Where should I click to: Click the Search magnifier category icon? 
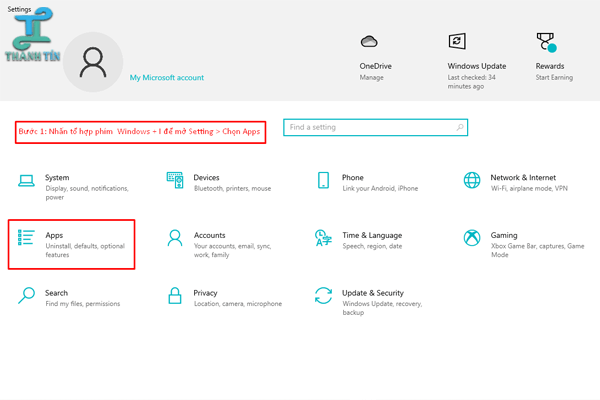(x=27, y=295)
